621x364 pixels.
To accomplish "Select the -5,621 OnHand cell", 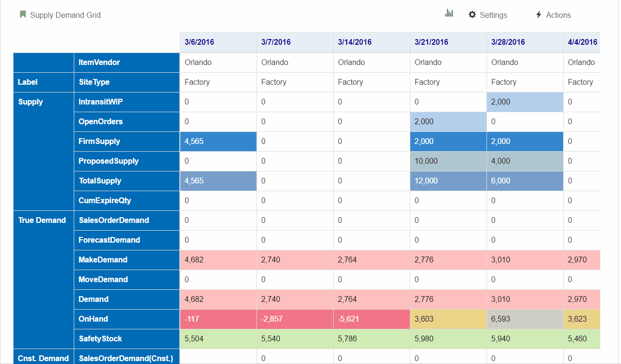I will tap(371, 319).
